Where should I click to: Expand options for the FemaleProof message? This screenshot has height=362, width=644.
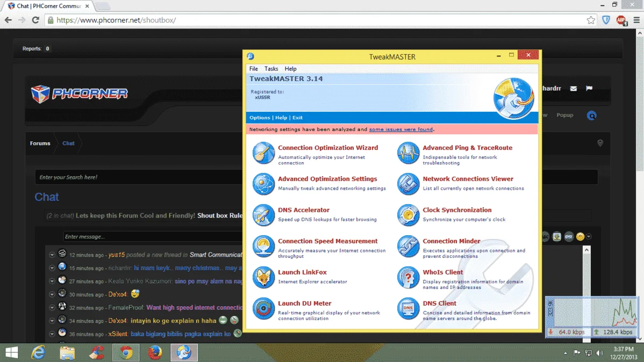(52, 307)
